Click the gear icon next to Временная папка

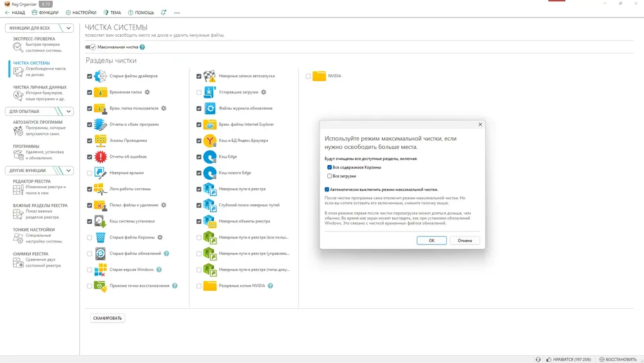click(147, 92)
